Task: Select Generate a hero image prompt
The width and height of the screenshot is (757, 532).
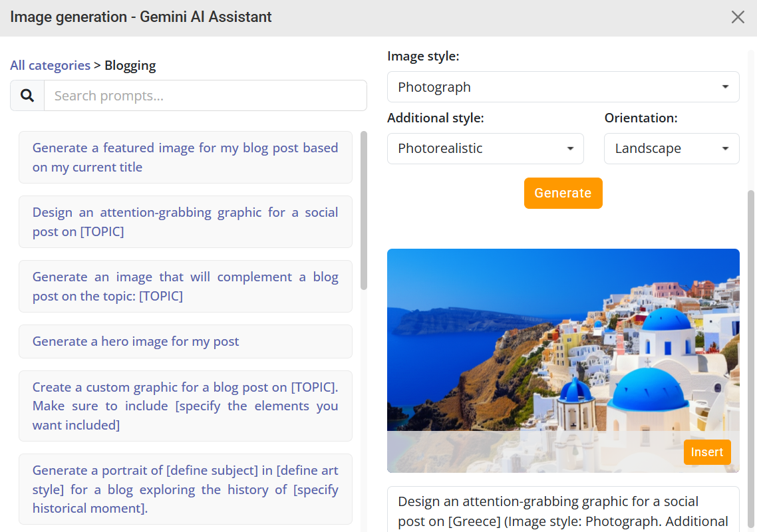Action: pyautogui.click(x=185, y=342)
